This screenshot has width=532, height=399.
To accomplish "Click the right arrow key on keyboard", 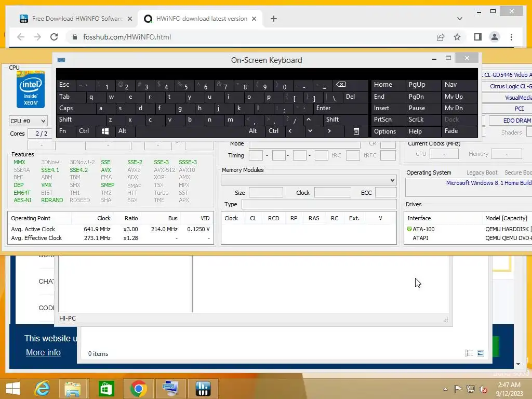I will point(329,131).
